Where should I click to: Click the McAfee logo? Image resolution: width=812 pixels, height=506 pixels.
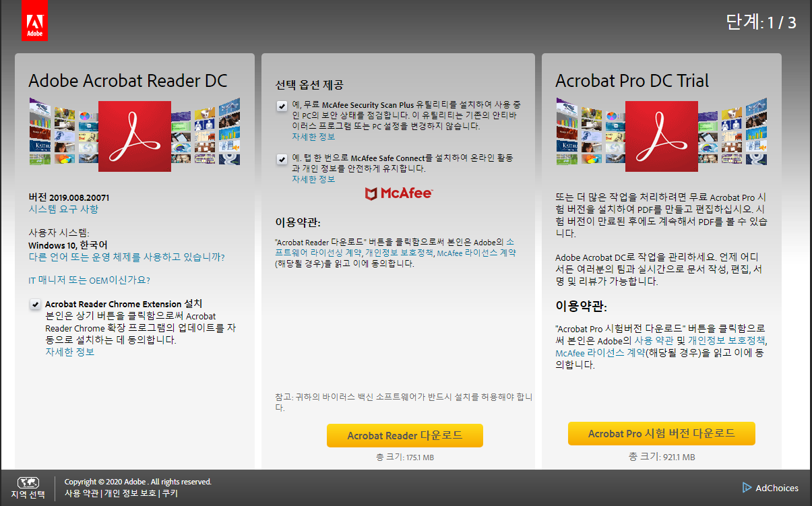[398, 194]
